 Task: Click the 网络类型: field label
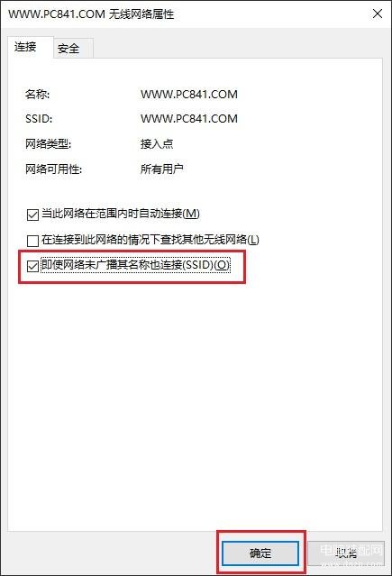48,143
